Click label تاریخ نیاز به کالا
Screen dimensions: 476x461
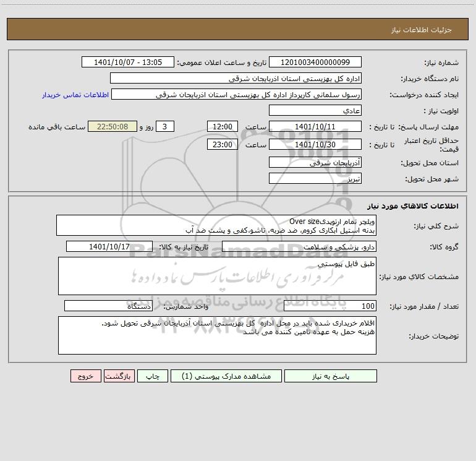coord(184,248)
